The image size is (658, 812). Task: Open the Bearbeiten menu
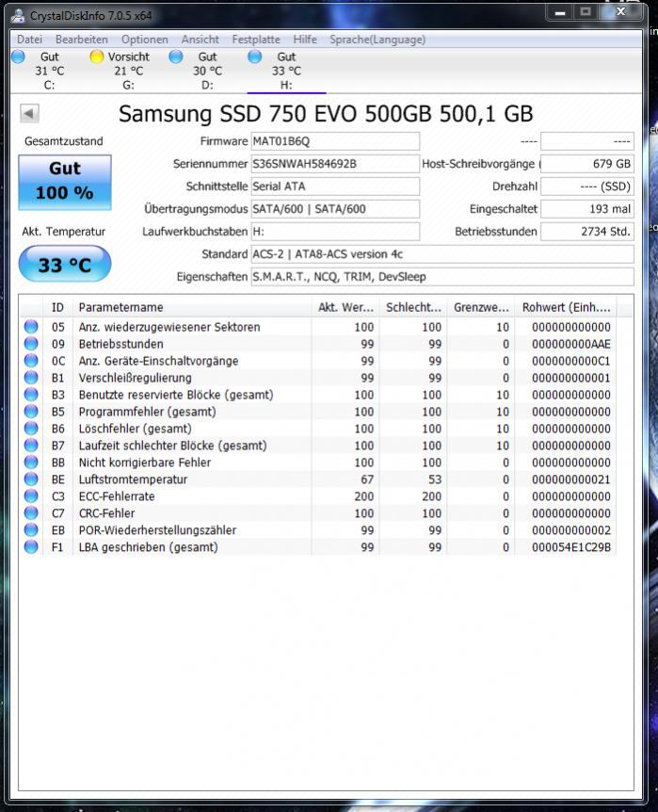pyautogui.click(x=82, y=40)
